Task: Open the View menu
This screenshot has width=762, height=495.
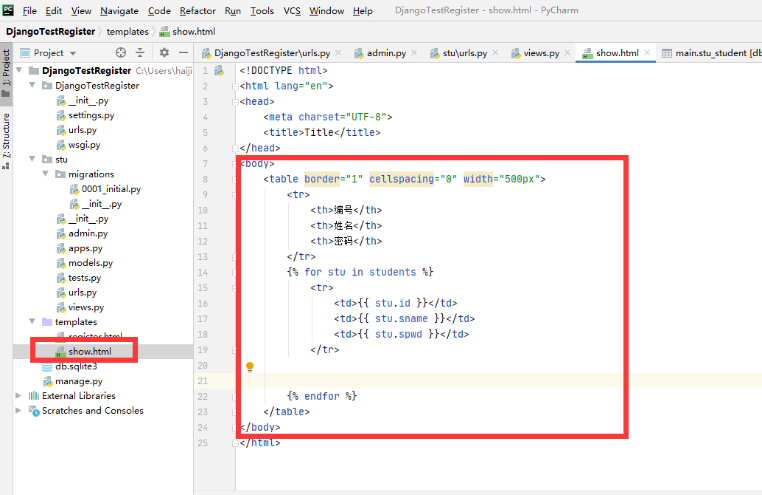Action: point(81,10)
